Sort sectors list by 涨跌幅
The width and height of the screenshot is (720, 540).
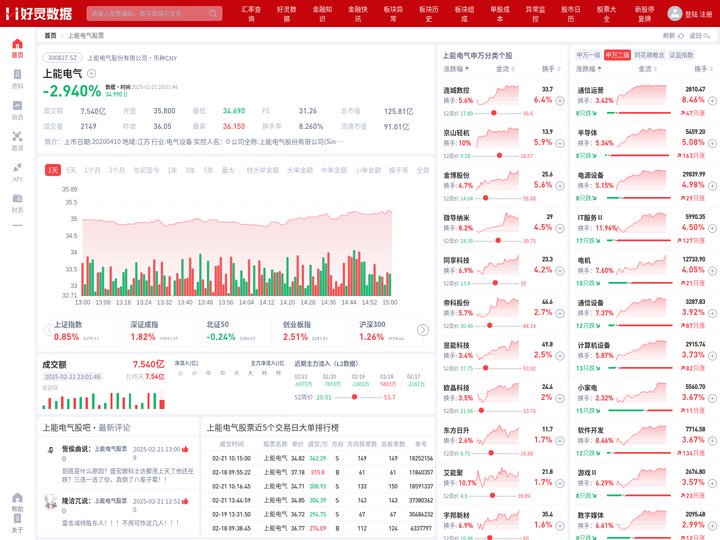pos(589,69)
